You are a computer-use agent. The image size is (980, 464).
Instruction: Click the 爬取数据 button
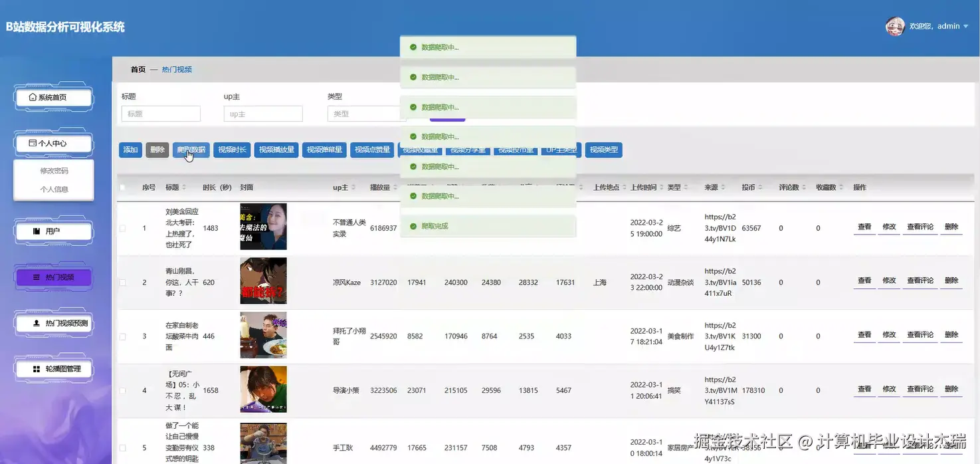pyautogui.click(x=191, y=150)
